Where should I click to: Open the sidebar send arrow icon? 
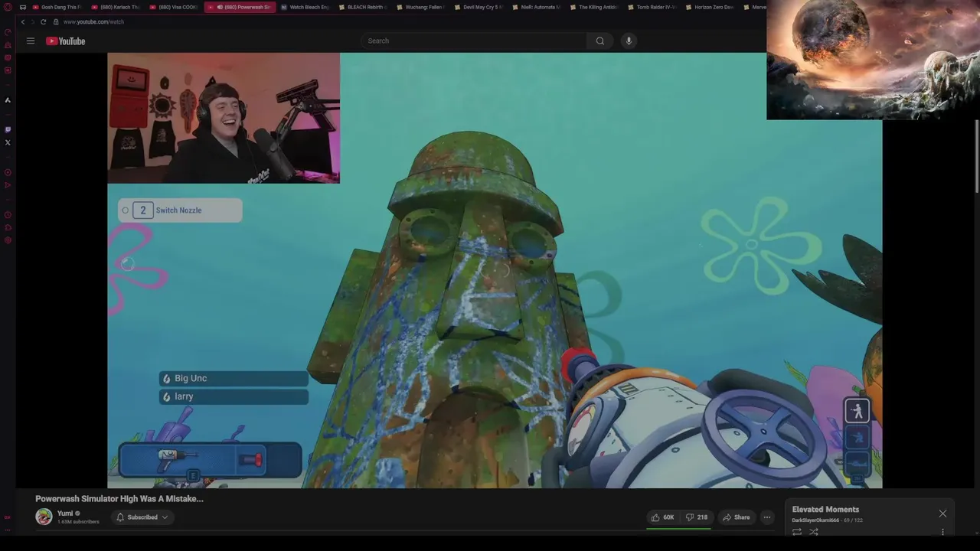8,185
